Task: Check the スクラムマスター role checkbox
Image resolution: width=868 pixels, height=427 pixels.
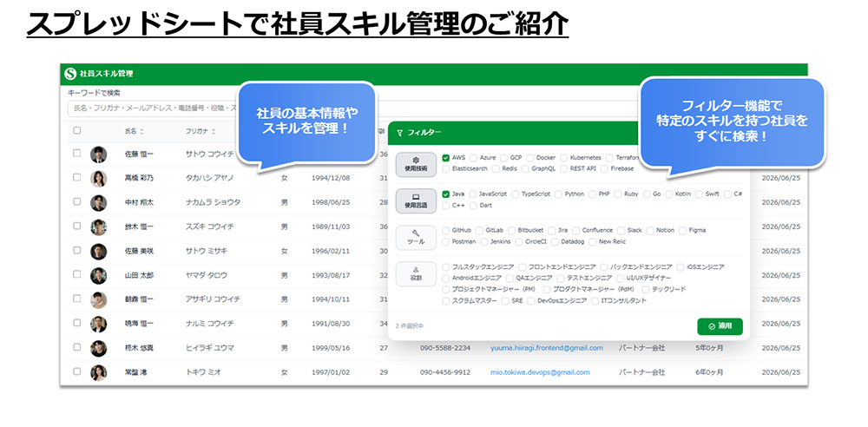Action: coord(445,301)
